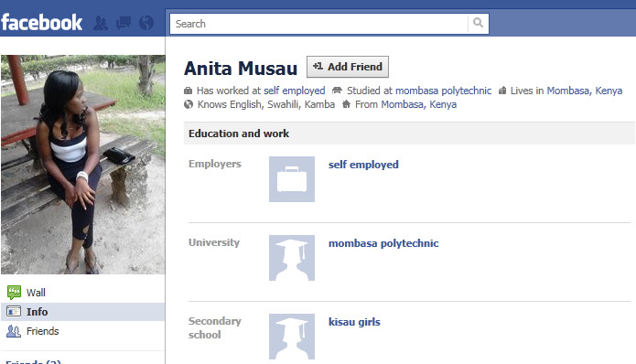Click the small briefcase icon near Has worked at
Screen dimensions: 636x364
coord(188,91)
